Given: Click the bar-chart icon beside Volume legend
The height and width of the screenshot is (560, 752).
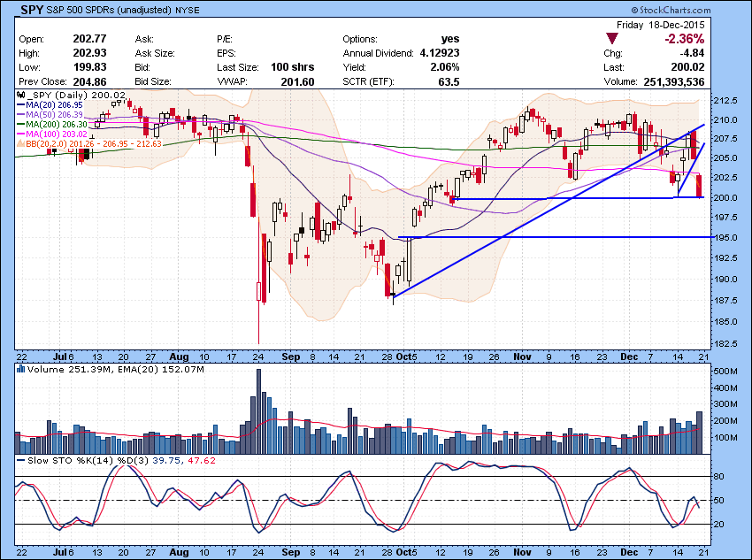Looking at the screenshot, I should pyautogui.click(x=20, y=369).
